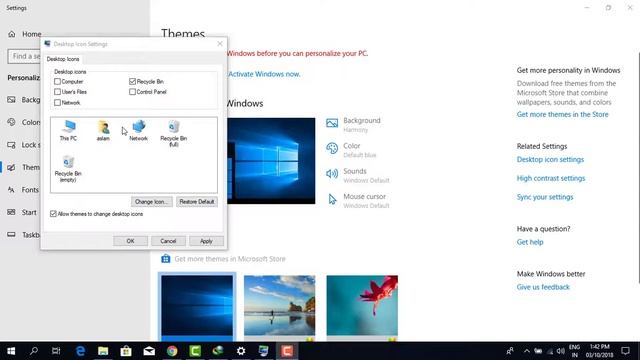Select the Network icon in the preview list

click(138, 131)
